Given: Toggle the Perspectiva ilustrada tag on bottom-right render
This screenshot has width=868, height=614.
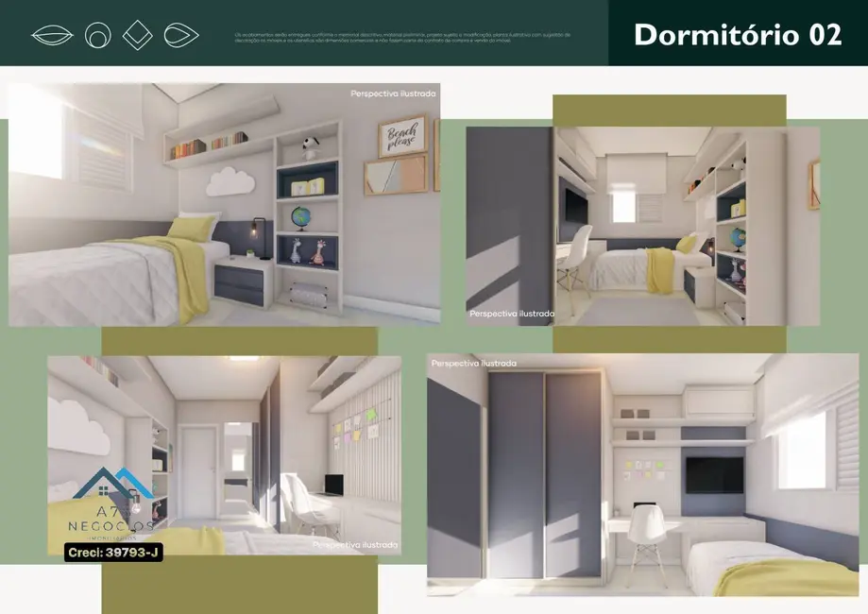Looking at the screenshot, I should coord(473,362).
